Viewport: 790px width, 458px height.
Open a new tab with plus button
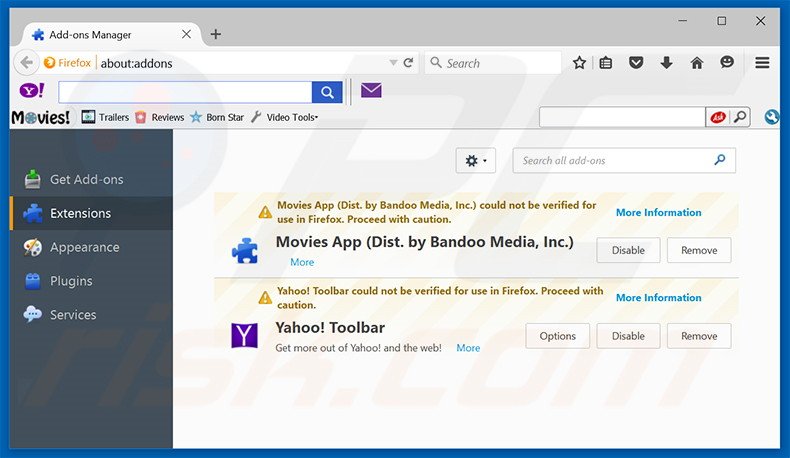216,34
